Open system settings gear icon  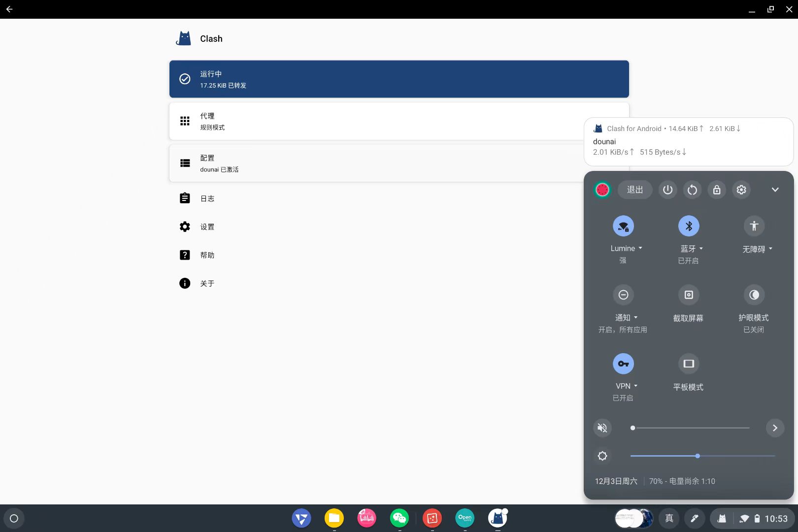click(741, 190)
